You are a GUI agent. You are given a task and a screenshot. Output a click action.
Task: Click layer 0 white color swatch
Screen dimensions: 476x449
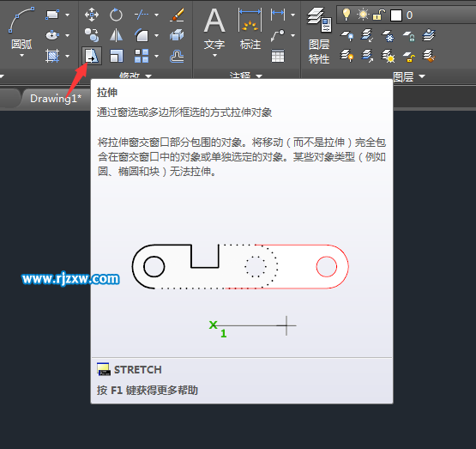396,15
